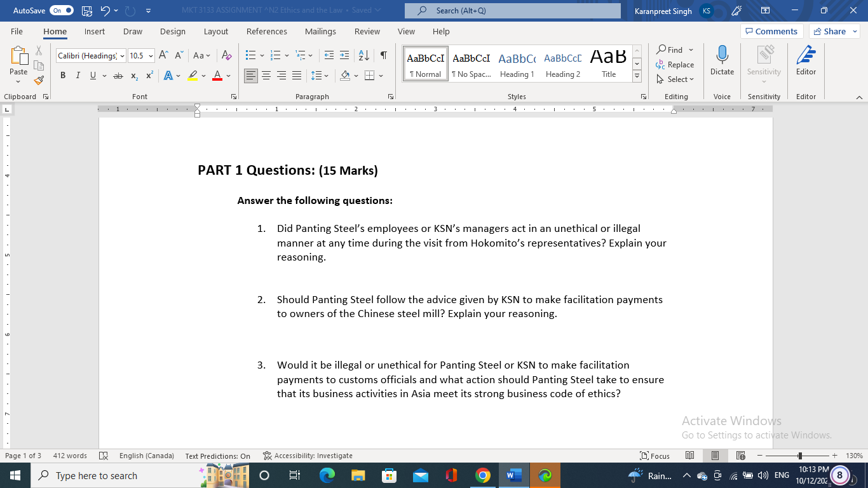This screenshot has height=488, width=868.
Task: Toggle show paragraph marks
Action: pyautogui.click(x=384, y=55)
